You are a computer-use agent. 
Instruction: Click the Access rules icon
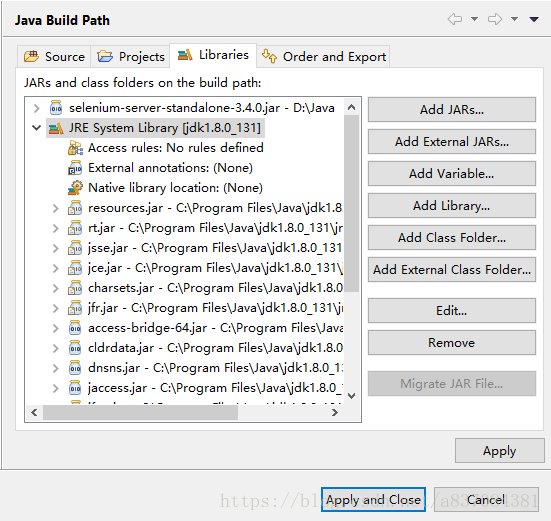[x=75, y=148]
